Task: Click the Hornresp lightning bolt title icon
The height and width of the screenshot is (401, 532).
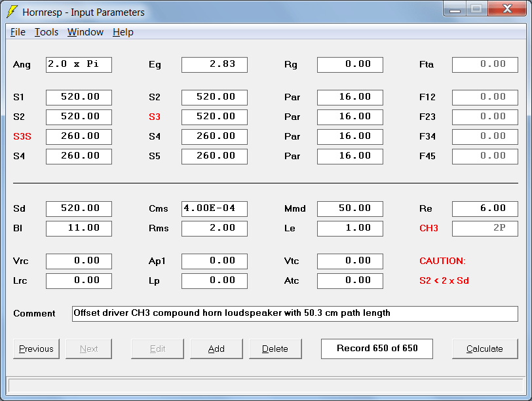Action: (12, 12)
